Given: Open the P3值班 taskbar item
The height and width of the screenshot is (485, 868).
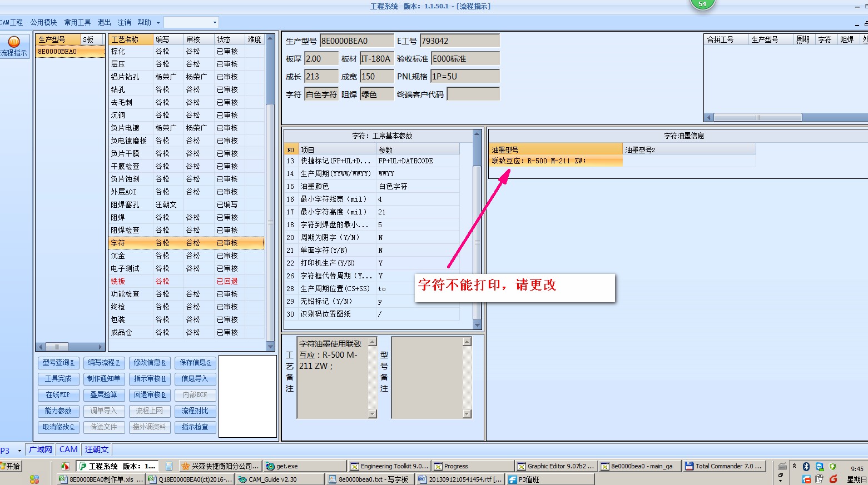Looking at the screenshot, I should tap(549, 479).
